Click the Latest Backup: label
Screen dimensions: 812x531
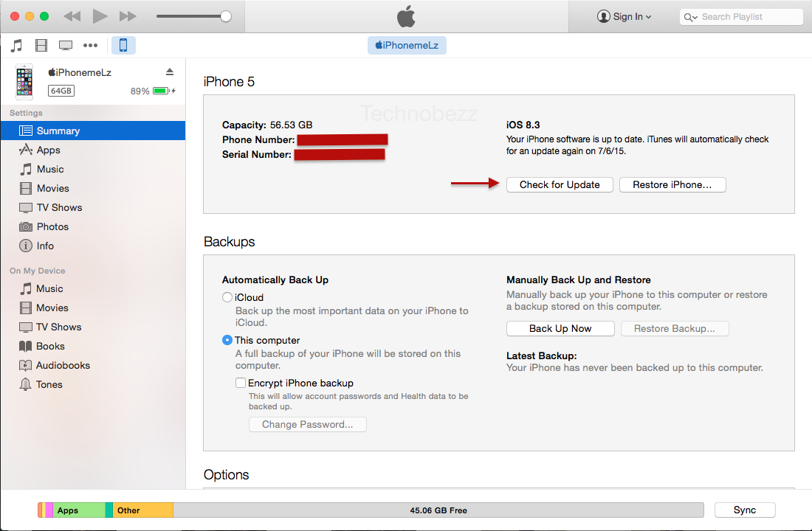542,355
